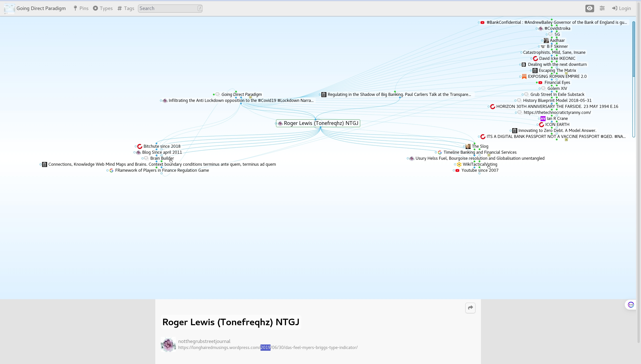Open the Going Direct Paradigm brain home
Viewport: 641px width, 364px height.
tap(41, 8)
